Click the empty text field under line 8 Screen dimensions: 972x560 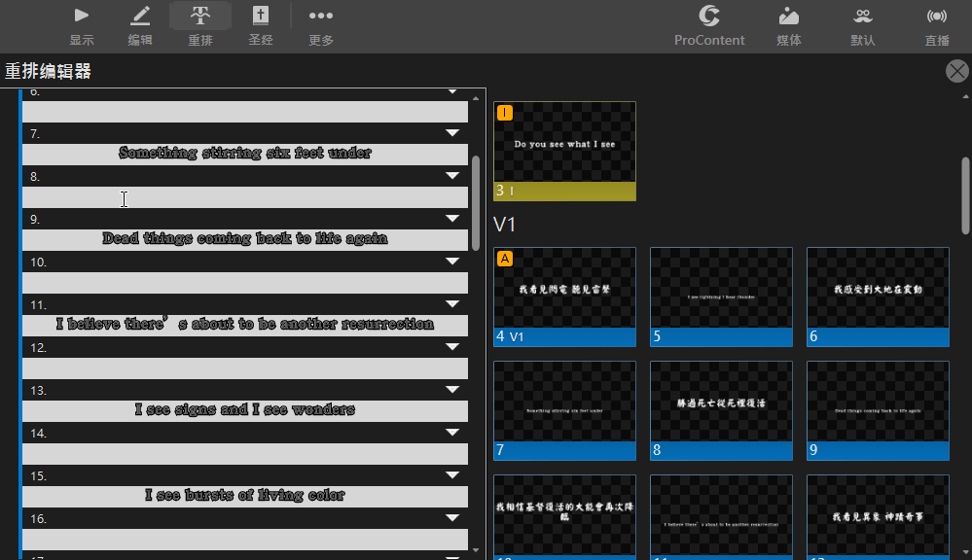[x=245, y=197]
